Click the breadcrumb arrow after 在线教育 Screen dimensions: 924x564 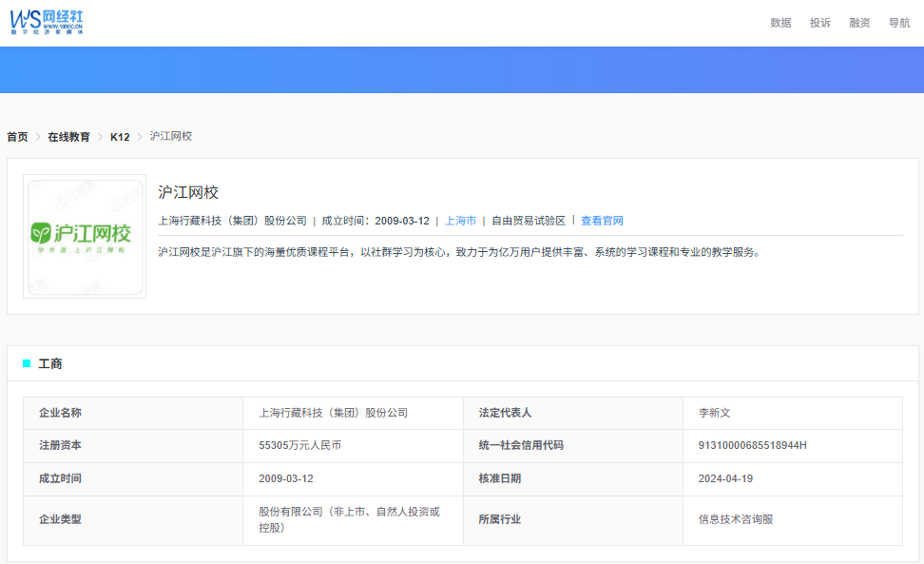(100, 137)
